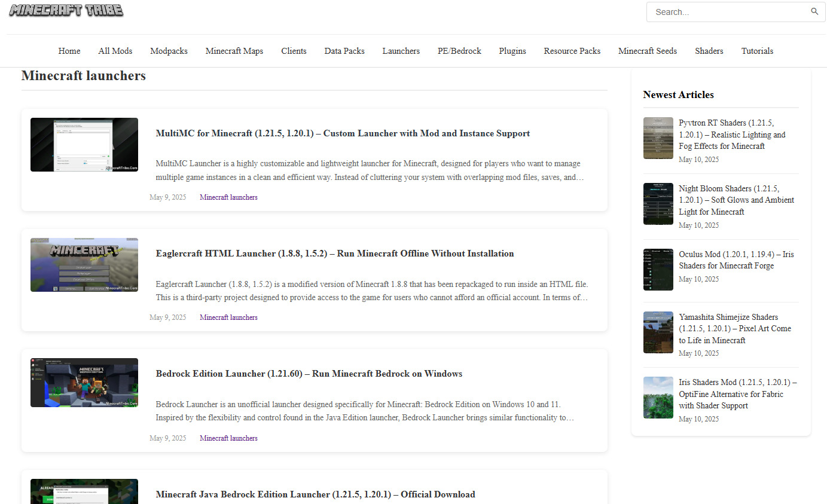Go to Plugins page
827x504 pixels.
[x=512, y=51]
